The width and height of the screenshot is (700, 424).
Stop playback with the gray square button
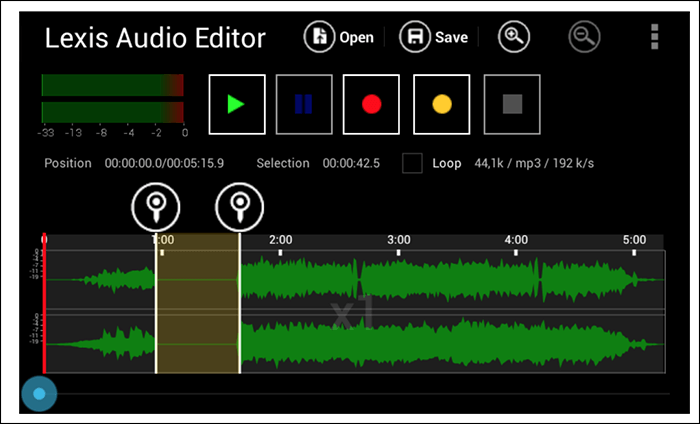pos(512,104)
